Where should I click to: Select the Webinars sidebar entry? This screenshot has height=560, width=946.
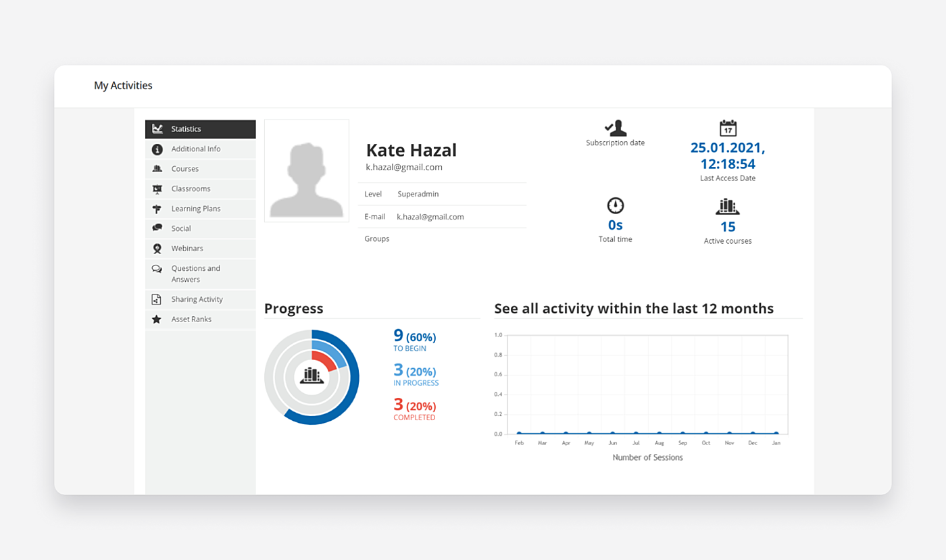(x=186, y=249)
